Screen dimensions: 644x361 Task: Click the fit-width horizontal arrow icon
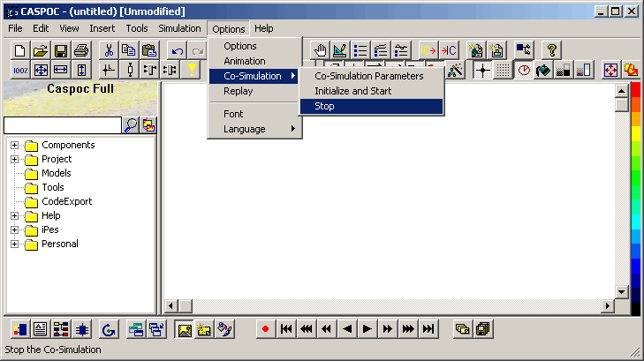pyautogui.click(x=61, y=70)
